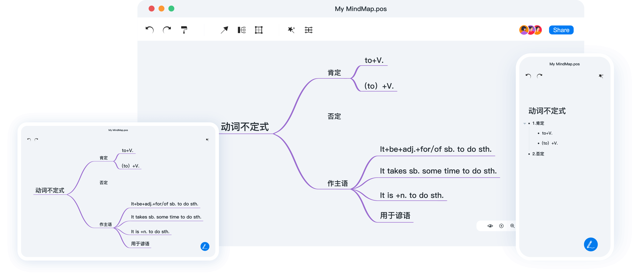This screenshot has width=644, height=280.
Task: Tap magic wand icon on phone view
Action: (x=601, y=76)
